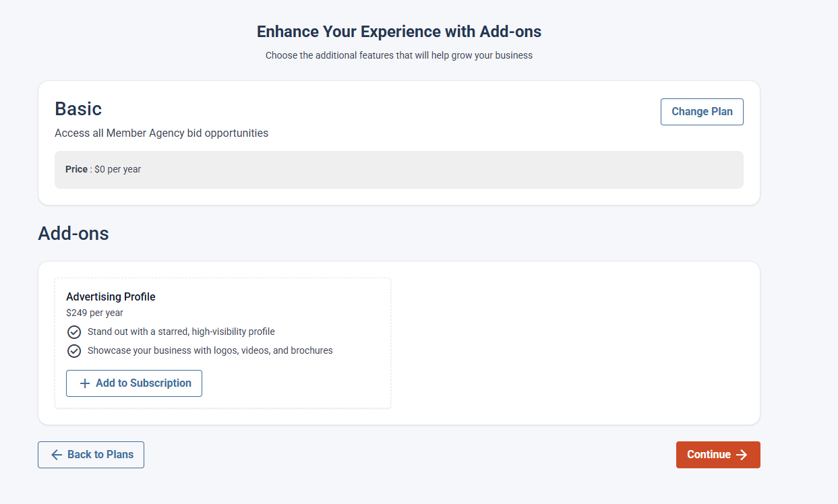Click the Enhance Your Experience with Add-ons title
838x504 pixels.
(399, 32)
